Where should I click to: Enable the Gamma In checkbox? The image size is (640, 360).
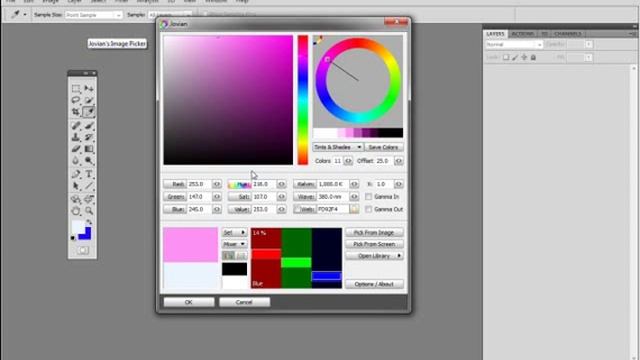pyautogui.click(x=368, y=197)
